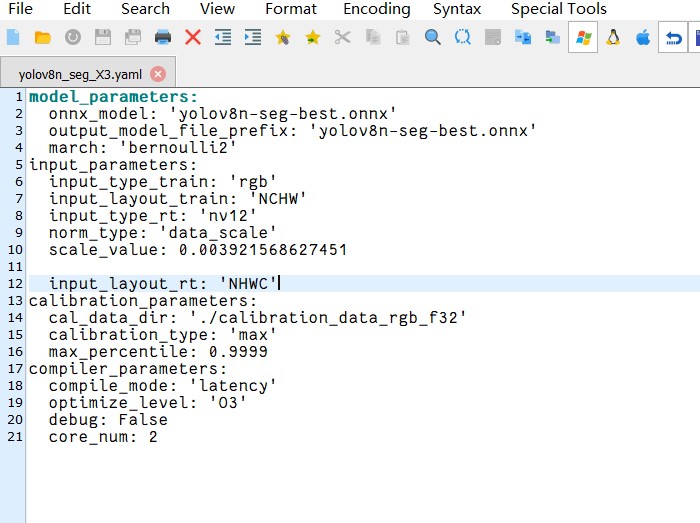Click the Unindent lines icon

223,38
